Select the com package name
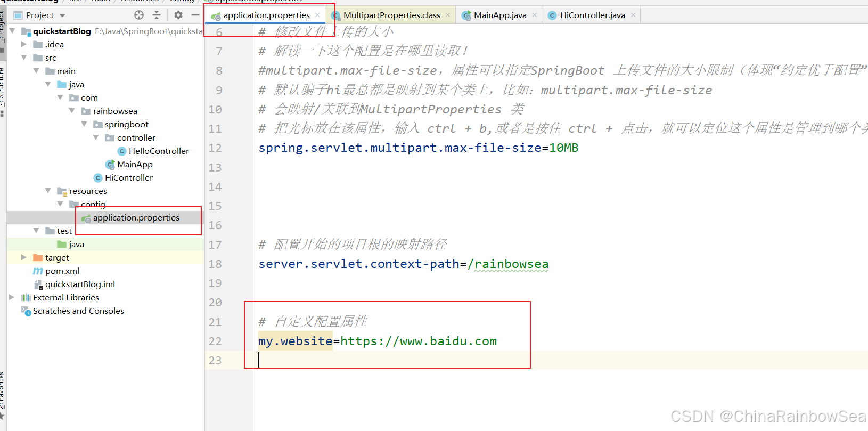The image size is (868, 431). click(x=89, y=98)
